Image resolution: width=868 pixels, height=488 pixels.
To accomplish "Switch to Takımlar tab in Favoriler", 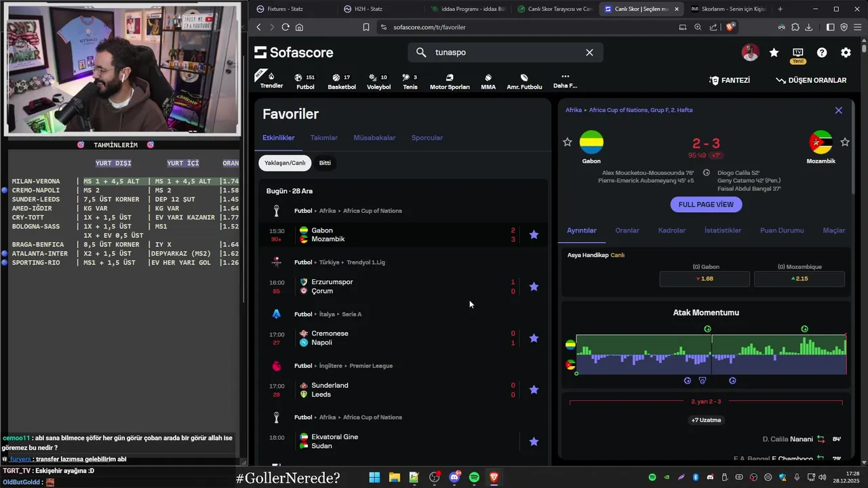I will click(x=323, y=138).
